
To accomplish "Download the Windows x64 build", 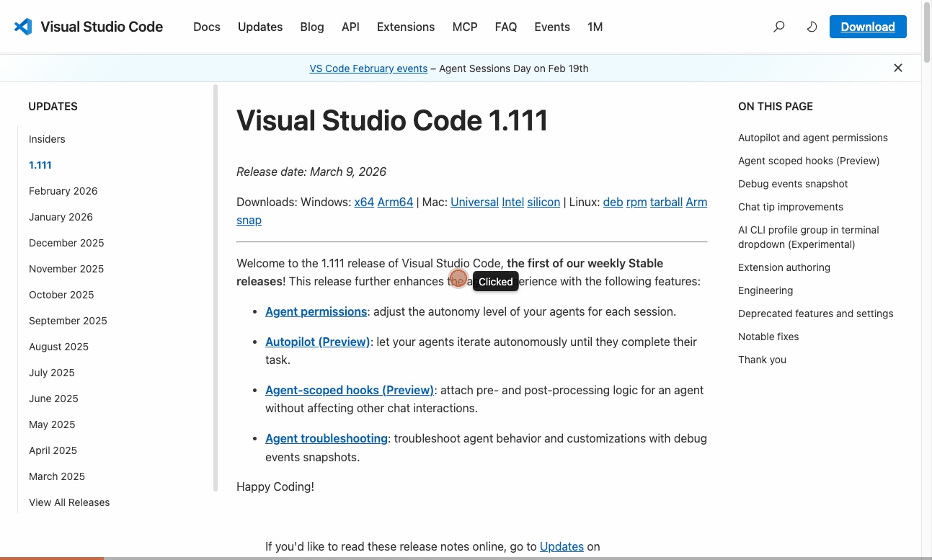I will point(364,202).
